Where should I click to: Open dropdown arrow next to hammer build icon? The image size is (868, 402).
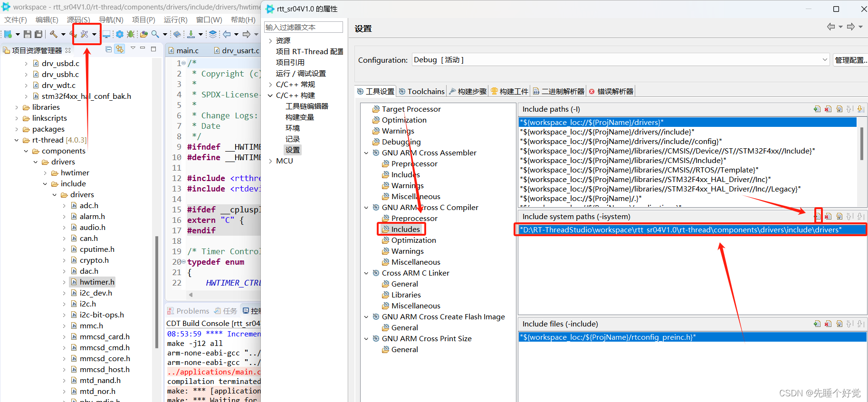pyautogui.click(x=63, y=34)
